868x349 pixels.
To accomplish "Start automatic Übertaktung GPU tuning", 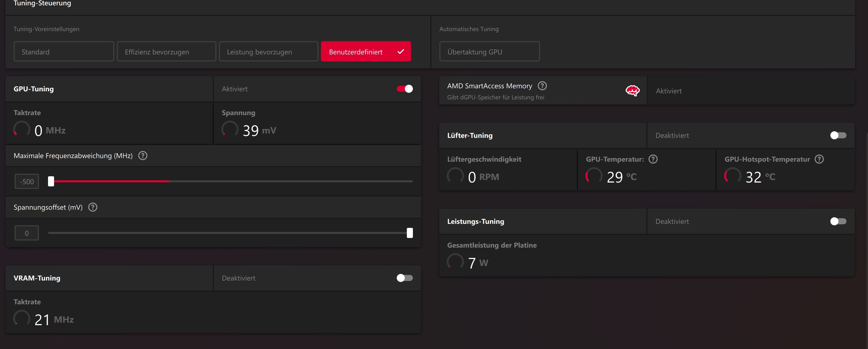I will (x=489, y=52).
